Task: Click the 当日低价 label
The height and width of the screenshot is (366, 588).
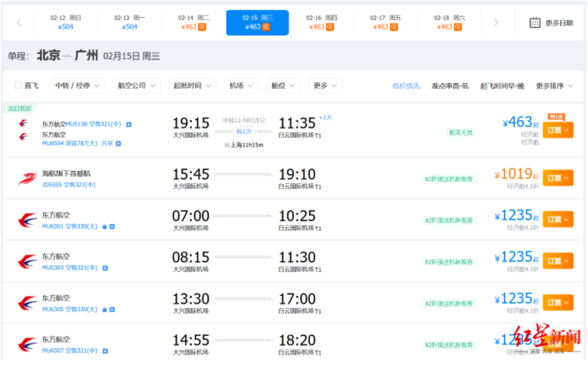Action: pyautogui.click(x=19, y=109)
